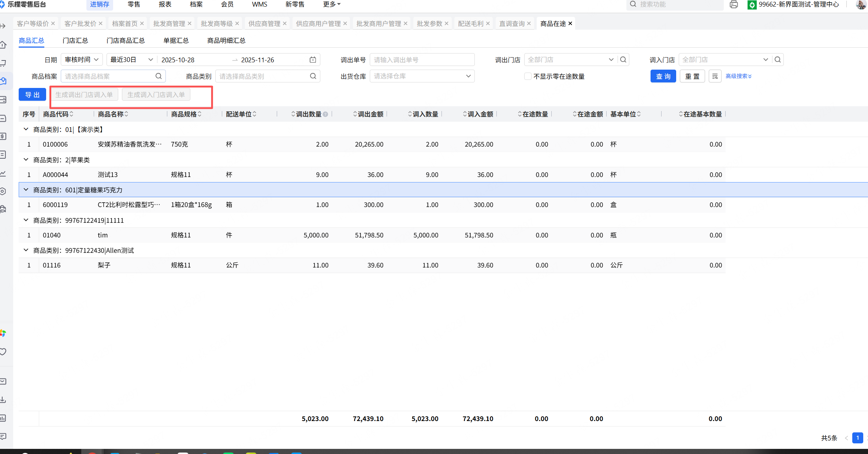Image resolution: width=868 pixels, height=454 pixels.
Task: Open the 最近30日 range dropdown
Action: pos(131,60)
